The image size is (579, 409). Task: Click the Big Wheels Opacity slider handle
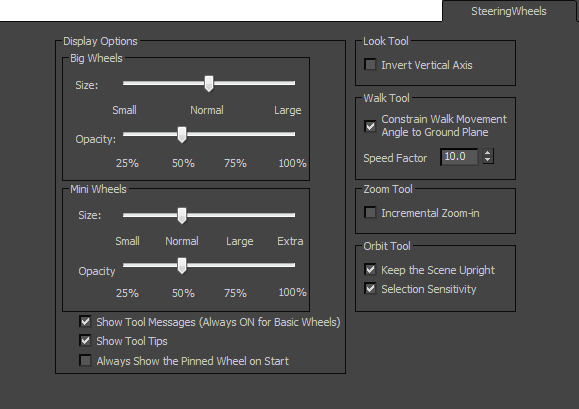point(182,135)
